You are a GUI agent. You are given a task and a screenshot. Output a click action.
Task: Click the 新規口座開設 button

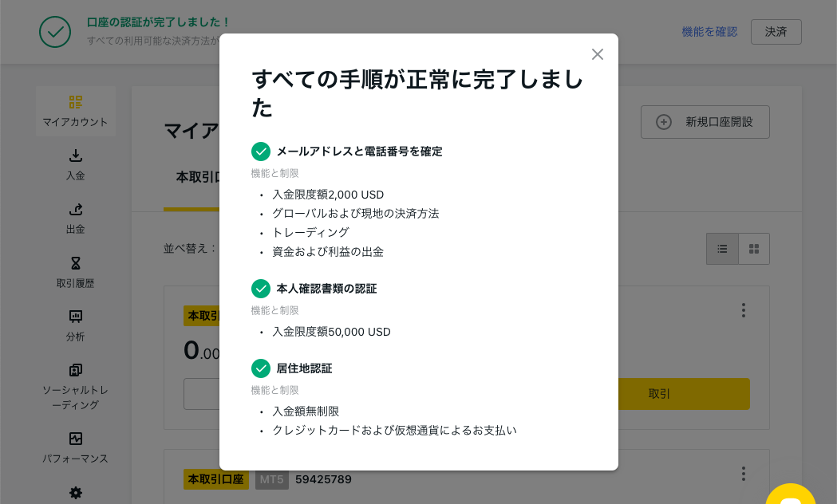coord(705,122)
